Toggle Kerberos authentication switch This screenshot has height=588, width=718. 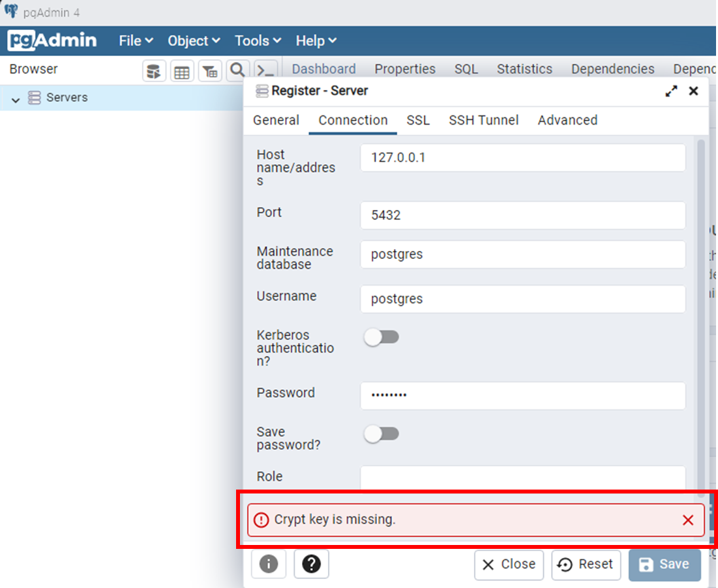(x=381, y=337)
